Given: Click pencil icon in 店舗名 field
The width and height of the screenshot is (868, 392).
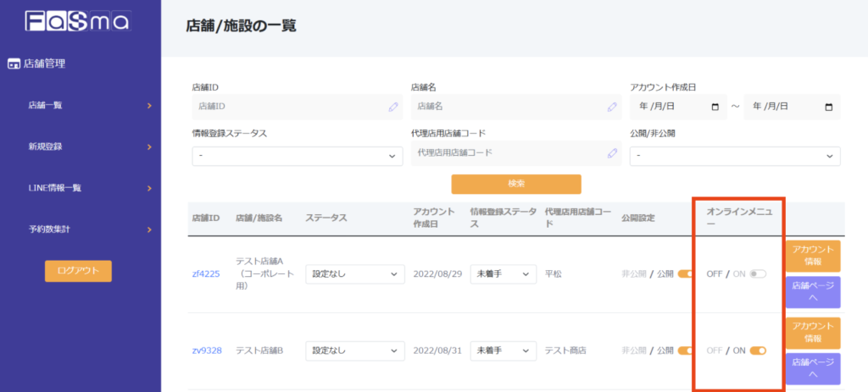Looking at the screenshot, I should tap(612, 107).
